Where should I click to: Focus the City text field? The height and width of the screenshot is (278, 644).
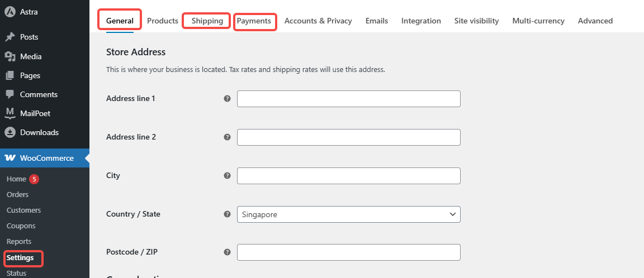coord(348,176)
